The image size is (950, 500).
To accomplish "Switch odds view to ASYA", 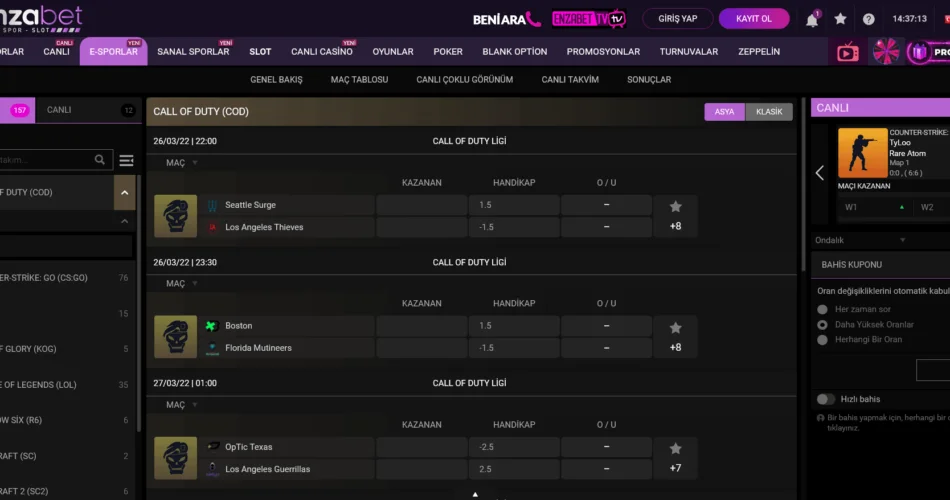I will click(724, 112).
